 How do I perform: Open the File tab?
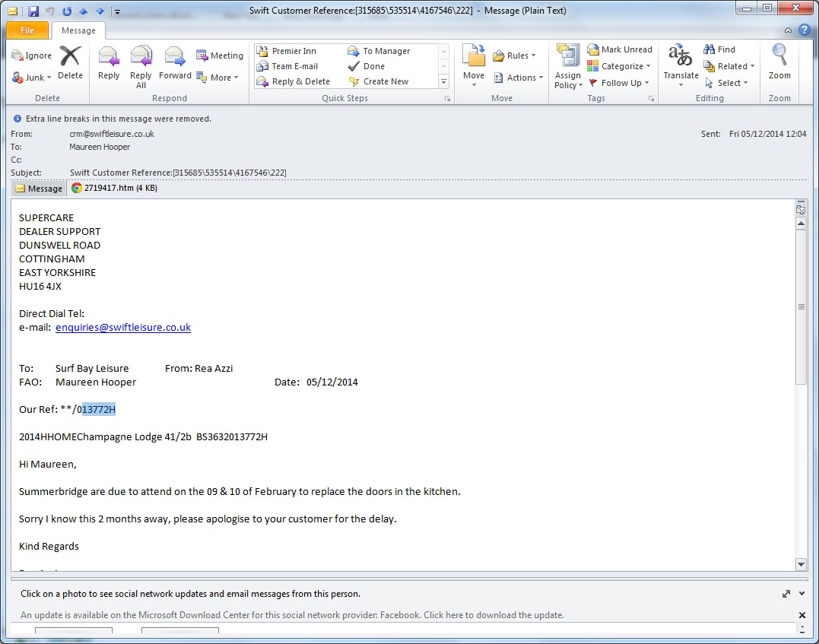27,30
